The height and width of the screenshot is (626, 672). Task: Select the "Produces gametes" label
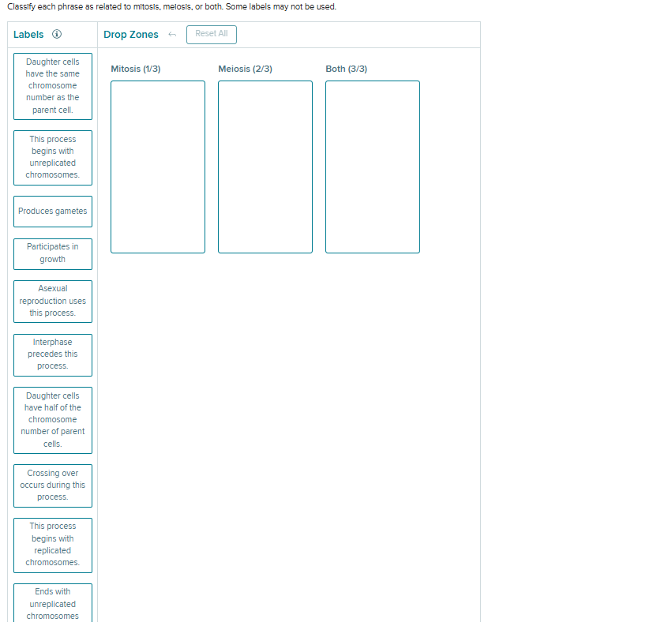[52, 211]
